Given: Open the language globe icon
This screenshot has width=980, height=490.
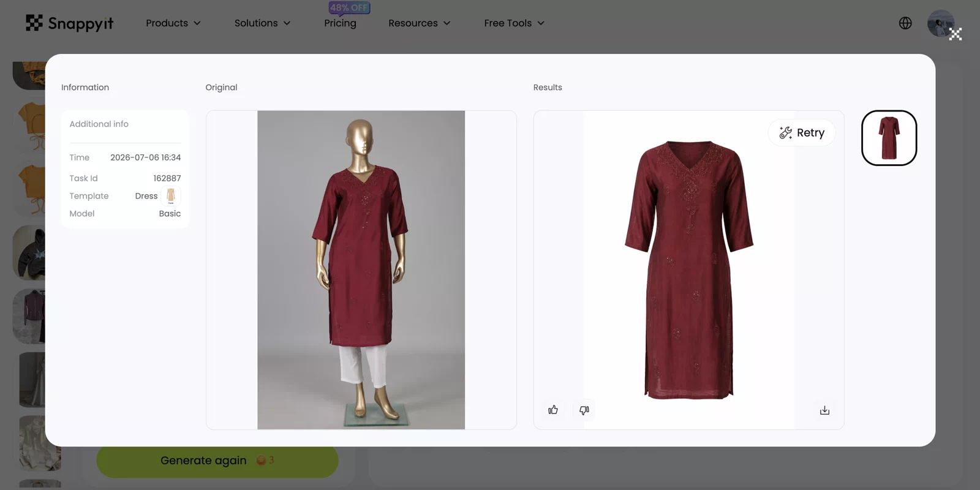Looking at the screenshot, I should [905, 23].
